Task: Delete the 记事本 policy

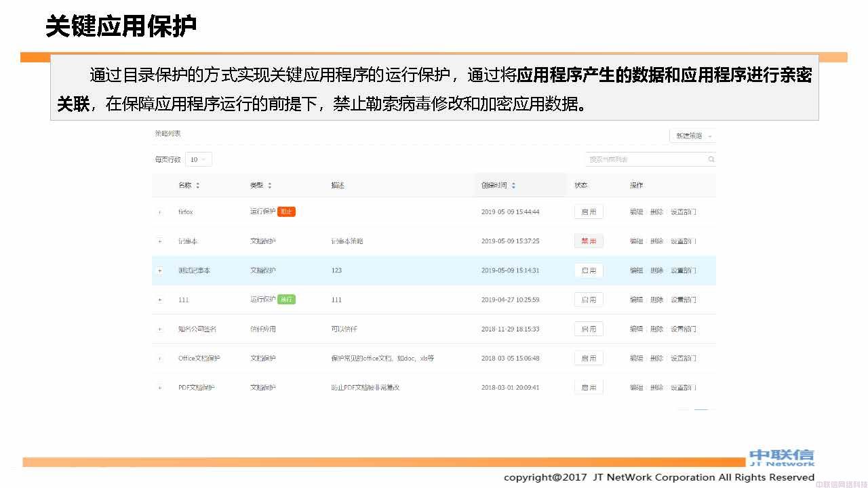Action: [656, 241]
